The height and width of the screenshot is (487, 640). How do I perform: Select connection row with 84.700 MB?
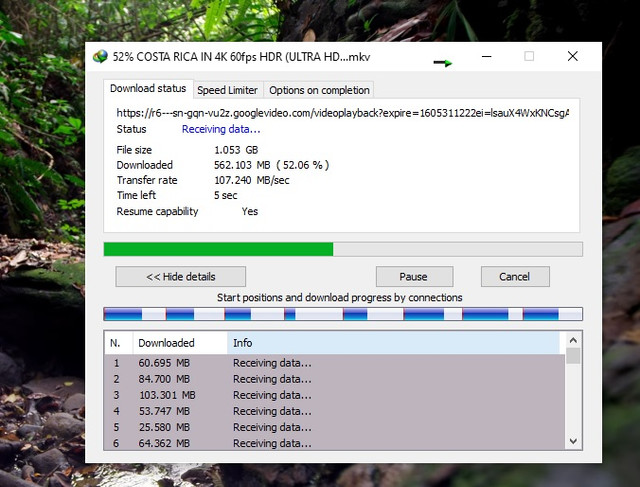(x=335, y=379)
